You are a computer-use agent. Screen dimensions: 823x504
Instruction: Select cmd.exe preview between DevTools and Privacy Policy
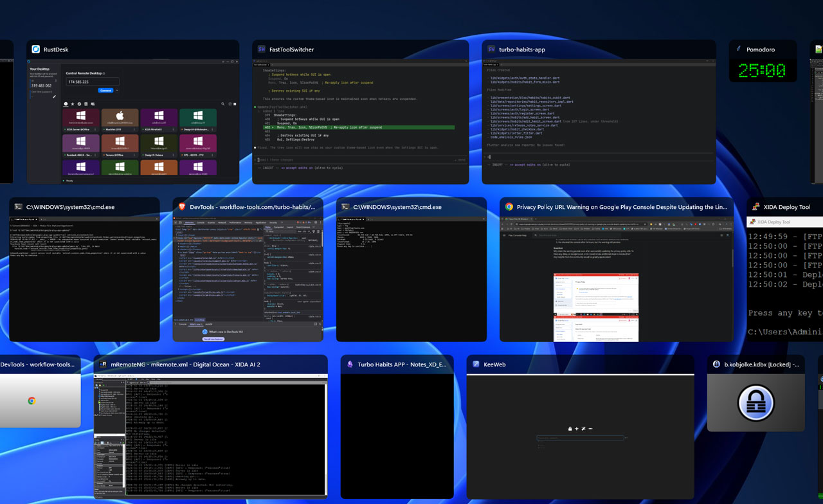coord(411,279)
